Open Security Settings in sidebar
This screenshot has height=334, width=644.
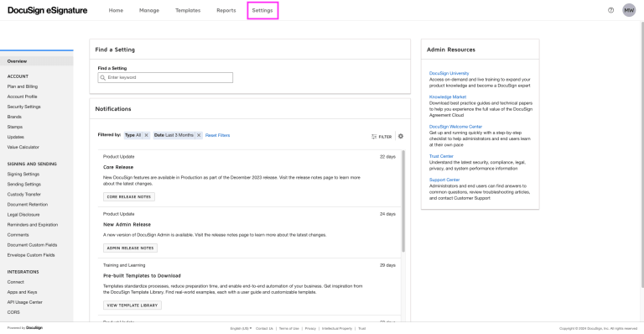23,107
